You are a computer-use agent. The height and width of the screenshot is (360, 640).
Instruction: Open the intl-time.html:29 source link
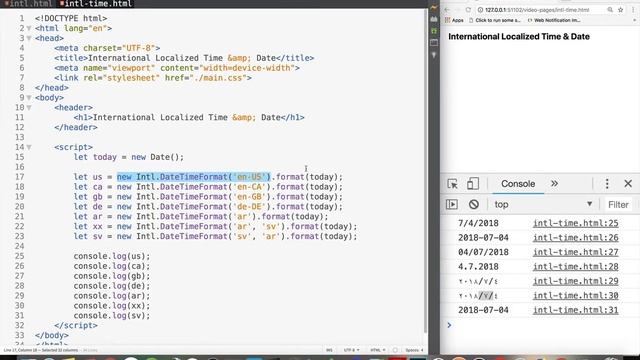(x=576, y=281)
